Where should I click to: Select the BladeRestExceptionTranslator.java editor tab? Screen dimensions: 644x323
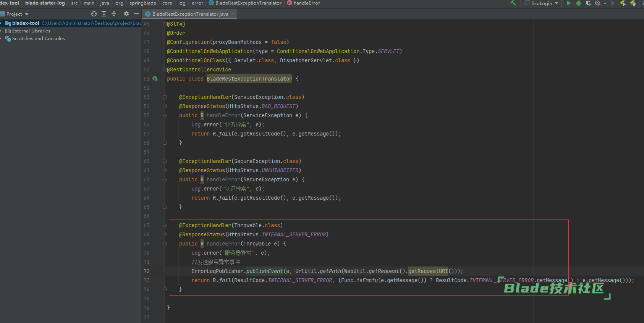pyautogui.click(x=190, y=14)
